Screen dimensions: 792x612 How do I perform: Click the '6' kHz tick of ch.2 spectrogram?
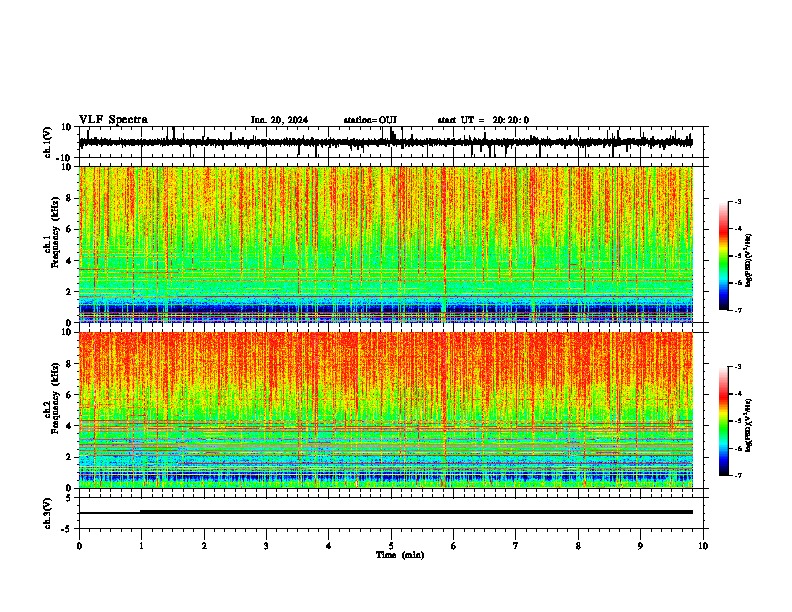pyautogui.click(x=69, y=395)
